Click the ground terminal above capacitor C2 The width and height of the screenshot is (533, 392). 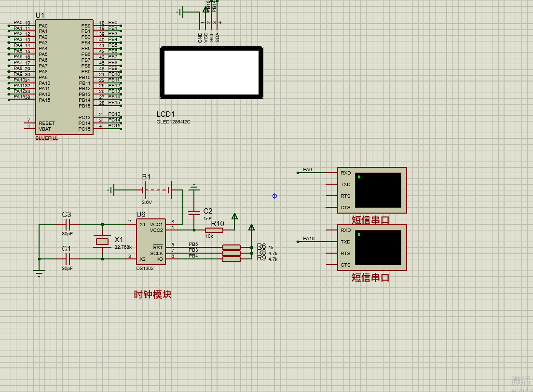point(194,187)
